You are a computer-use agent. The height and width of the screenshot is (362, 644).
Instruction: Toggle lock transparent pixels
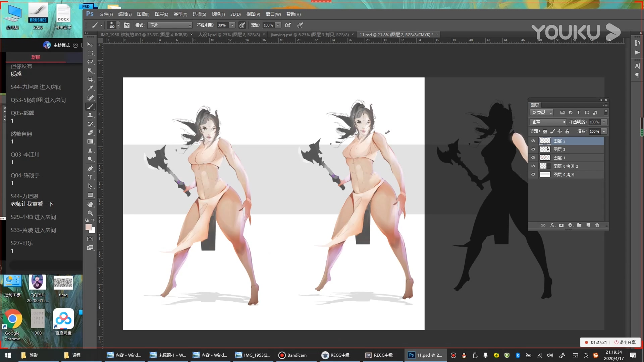tap(545, 131)
